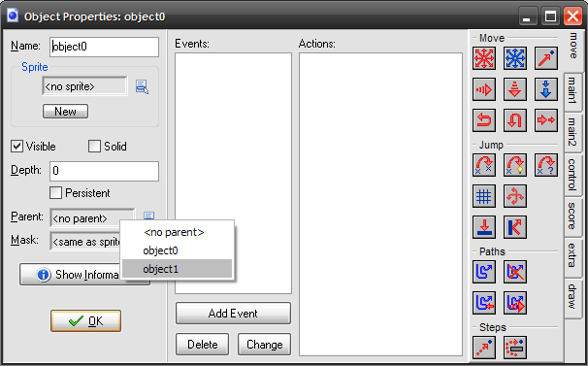588x366 pixels.
Task: Select the Set Friction action icon
Action: pyautogui.click(x=546, y=120)
